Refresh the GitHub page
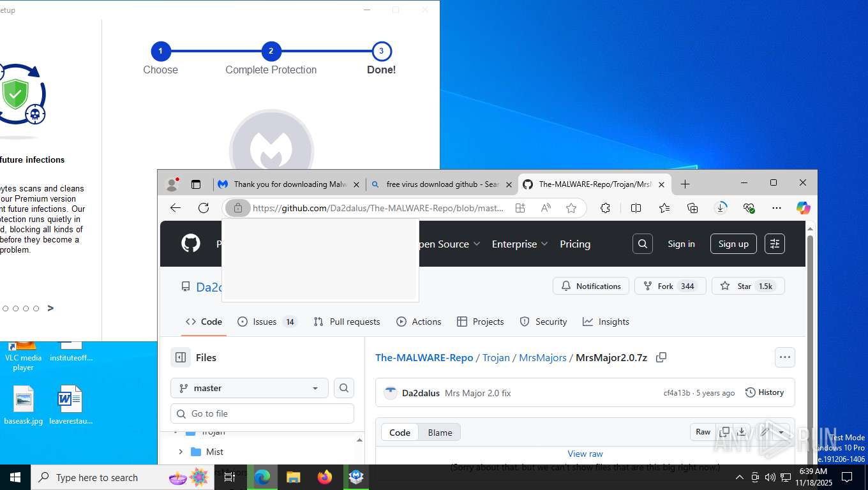 pos(204,208)
